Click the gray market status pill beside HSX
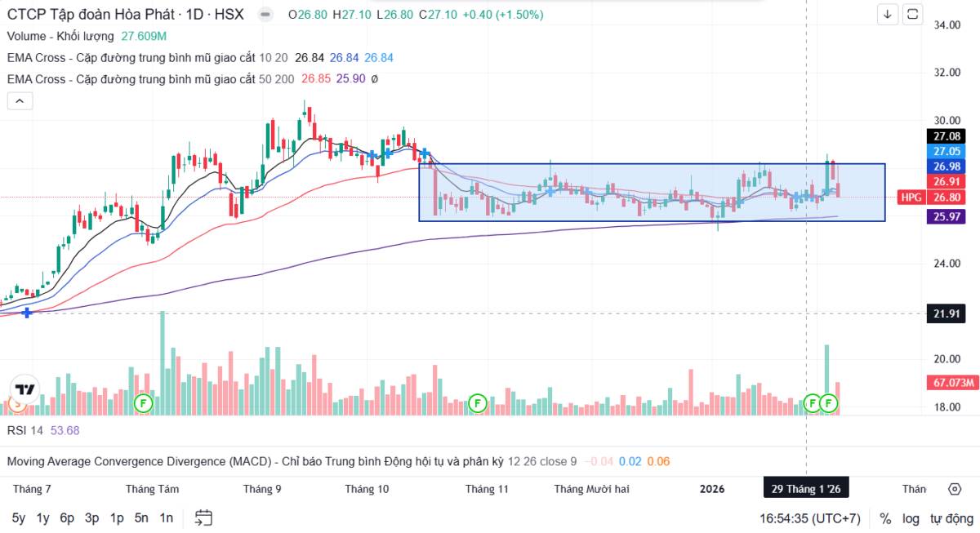 (264, 15)
